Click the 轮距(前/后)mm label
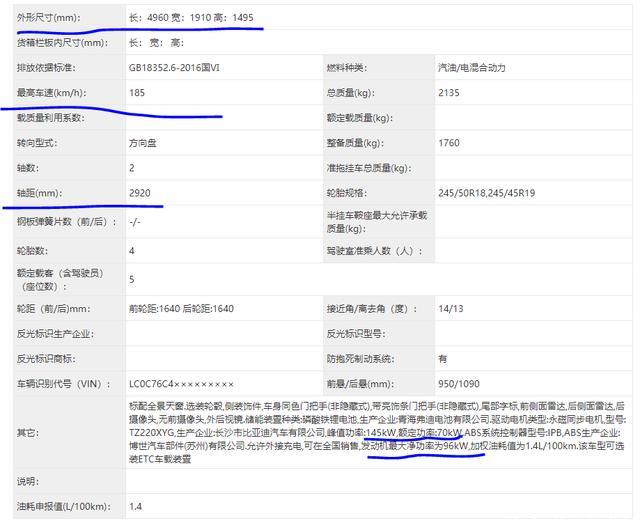Screen dimensions: 640x530 point(53,309)
